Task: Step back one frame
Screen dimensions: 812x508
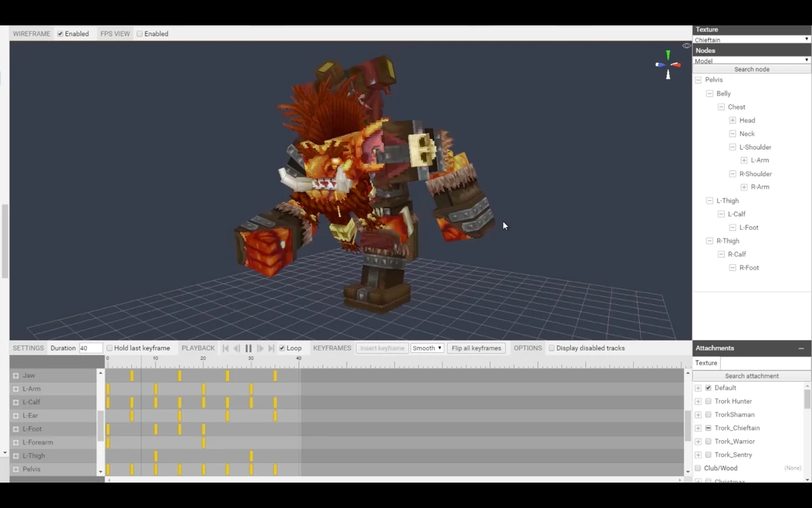Action: pos(236,347)
